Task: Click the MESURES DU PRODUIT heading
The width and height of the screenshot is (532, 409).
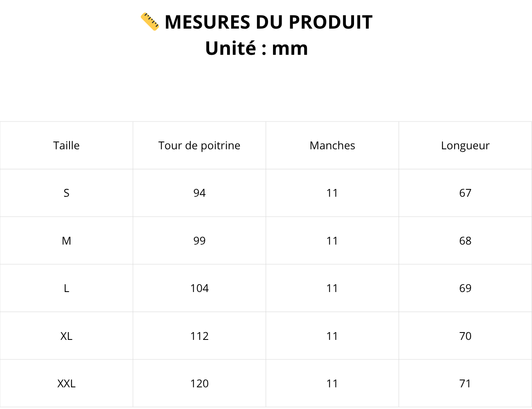Action: (x=268, y=22)
